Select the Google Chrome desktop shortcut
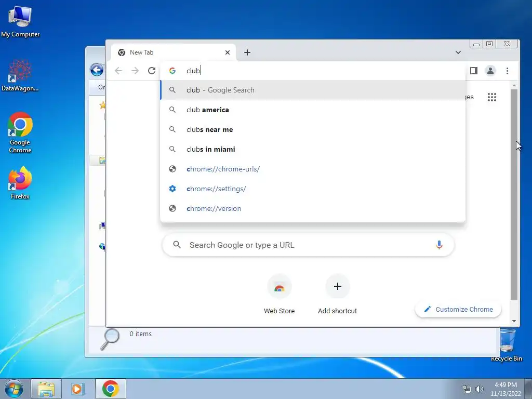This screenshot has width=532, height=399. click(20, 132)
